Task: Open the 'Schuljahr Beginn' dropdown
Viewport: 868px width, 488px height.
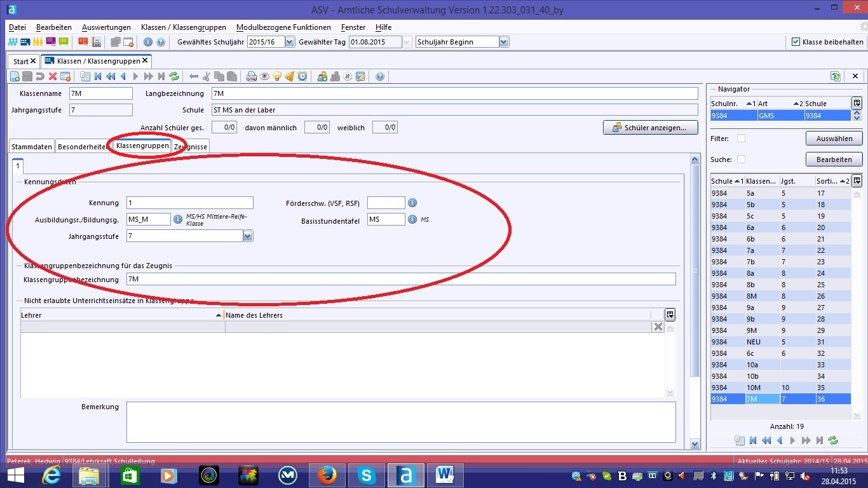Action: [504, 42]
